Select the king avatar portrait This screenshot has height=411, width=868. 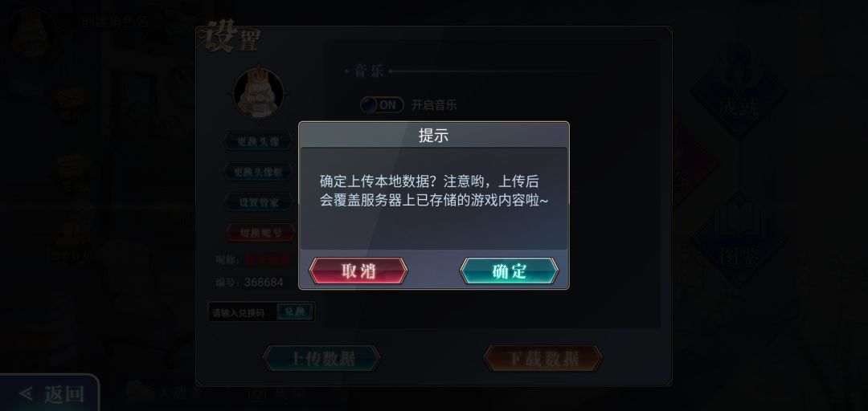click(x=259, y=93)
